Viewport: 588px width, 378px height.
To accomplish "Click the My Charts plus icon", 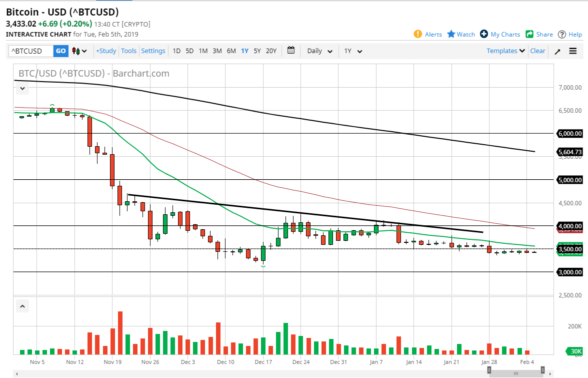I will (x=484, y=34).
